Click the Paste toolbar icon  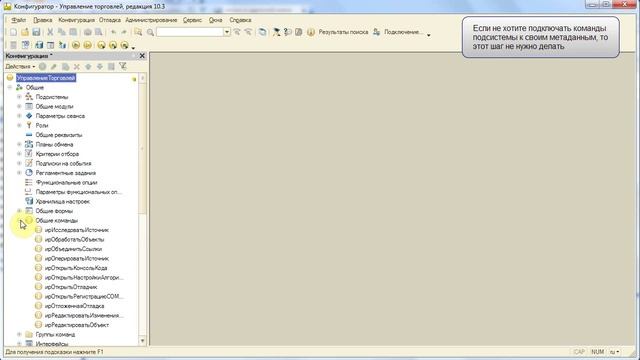73,32
